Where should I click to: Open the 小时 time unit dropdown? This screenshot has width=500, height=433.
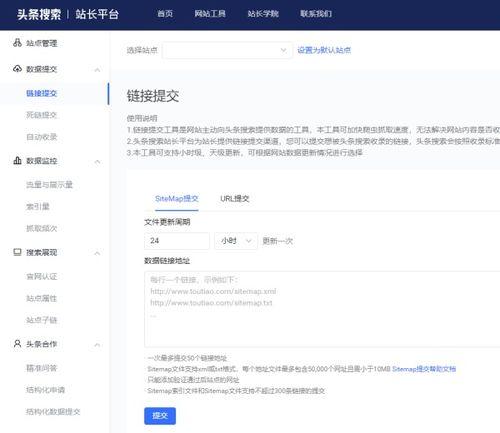236,241
